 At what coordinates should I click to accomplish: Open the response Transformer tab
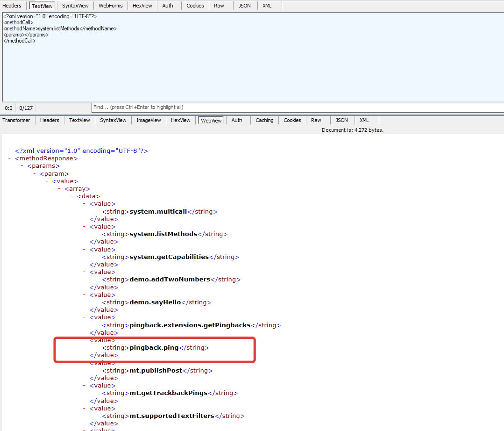coord(16,120)
